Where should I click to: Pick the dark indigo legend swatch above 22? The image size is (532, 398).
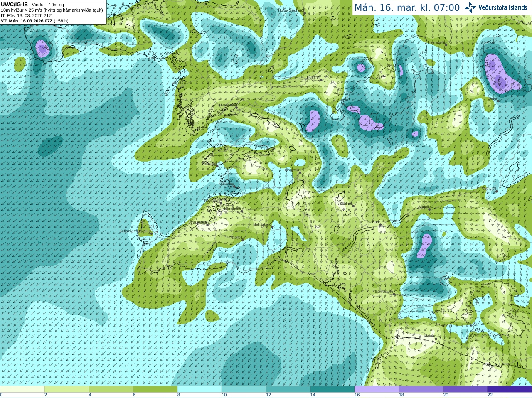(510, 389)
